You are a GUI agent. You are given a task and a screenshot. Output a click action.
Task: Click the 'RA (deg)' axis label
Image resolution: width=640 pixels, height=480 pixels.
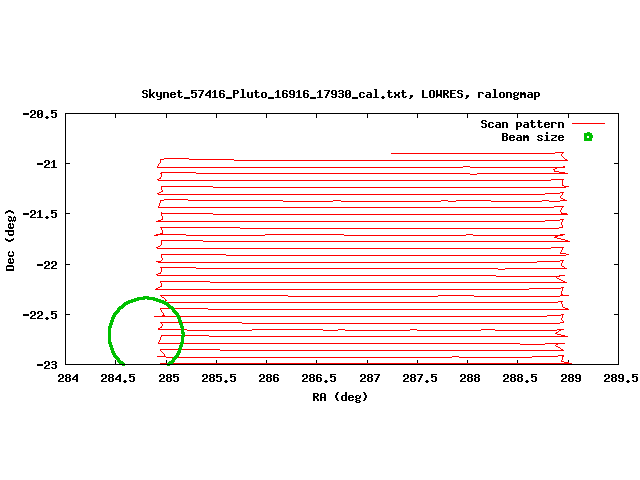(x=340, y=397)
